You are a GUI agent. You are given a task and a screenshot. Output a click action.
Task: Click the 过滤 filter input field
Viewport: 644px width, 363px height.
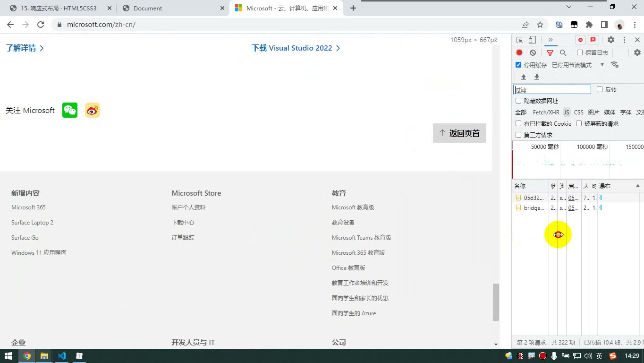(552, 89)
